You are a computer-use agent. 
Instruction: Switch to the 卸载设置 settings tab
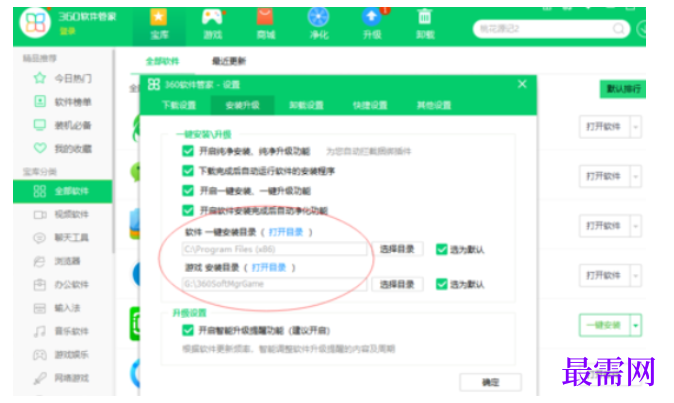(x=306, y=105)
